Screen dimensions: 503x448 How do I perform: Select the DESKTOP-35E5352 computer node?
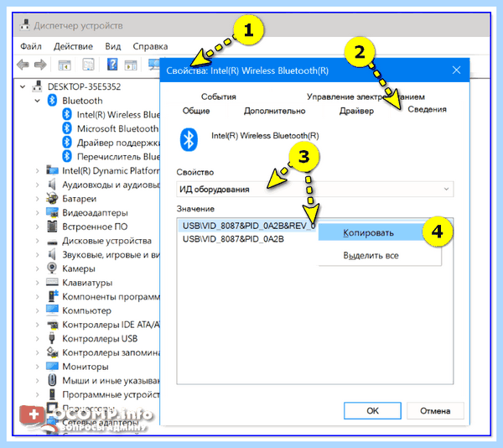click(x=84, y=86)
